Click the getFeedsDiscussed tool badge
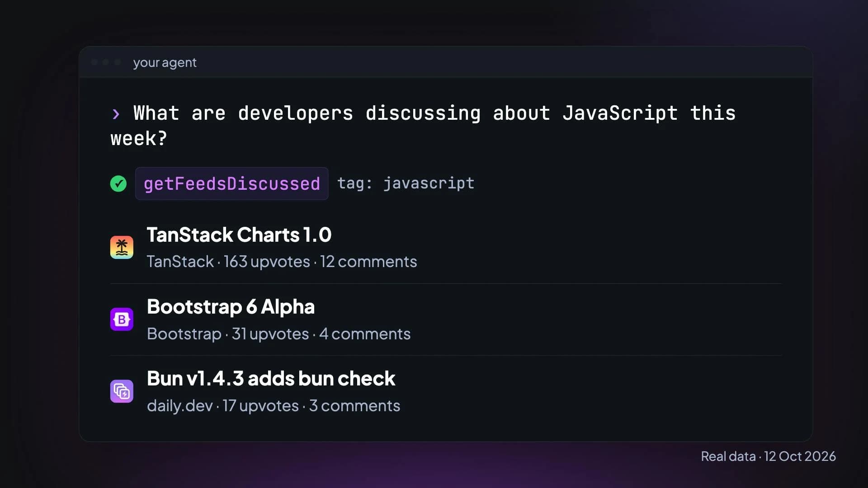 coord(232,183)
